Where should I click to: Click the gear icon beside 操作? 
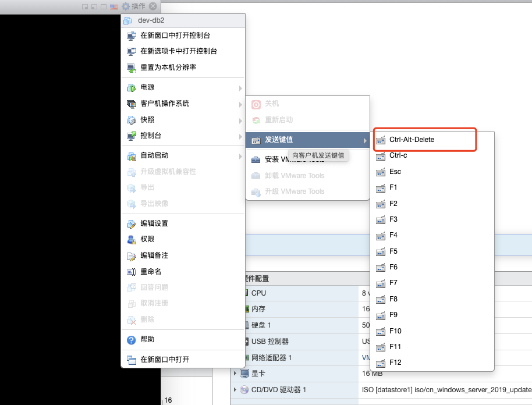126,6
